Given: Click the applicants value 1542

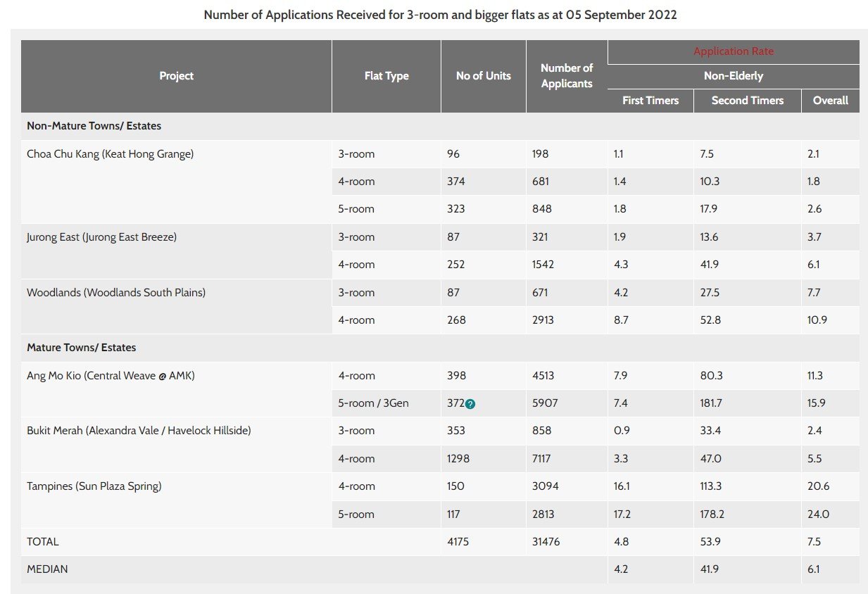Looking at the screenshot, I should click(543, 265).
